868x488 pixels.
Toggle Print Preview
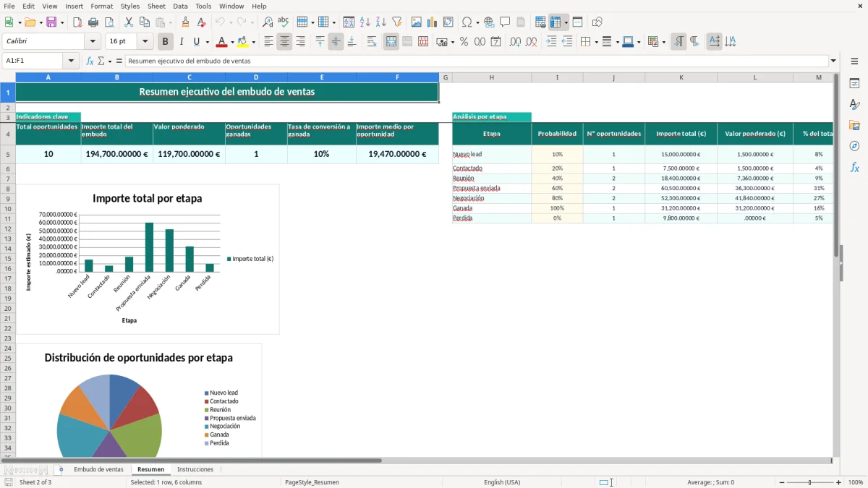tap(109, 22)
